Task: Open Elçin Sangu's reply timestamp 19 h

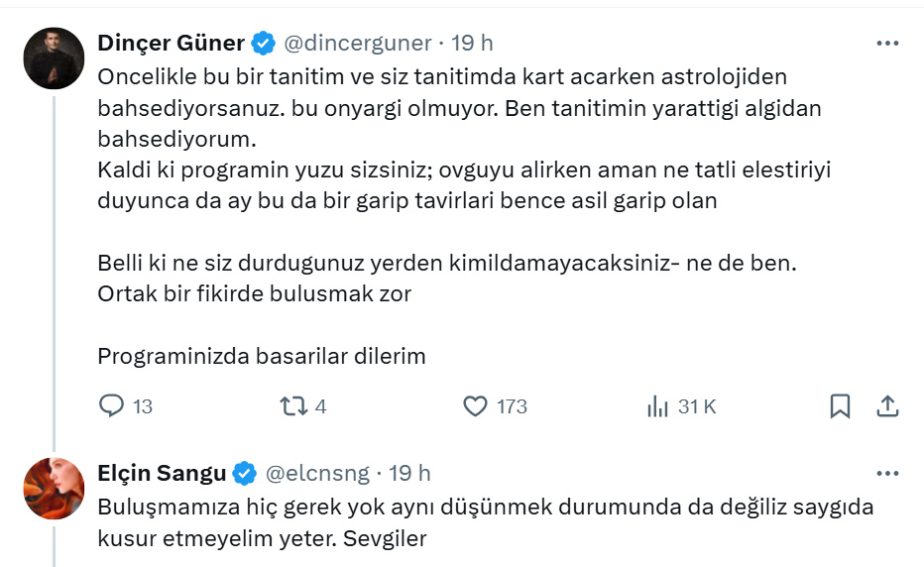Action: pyautogui.click(x=409, y=473)
